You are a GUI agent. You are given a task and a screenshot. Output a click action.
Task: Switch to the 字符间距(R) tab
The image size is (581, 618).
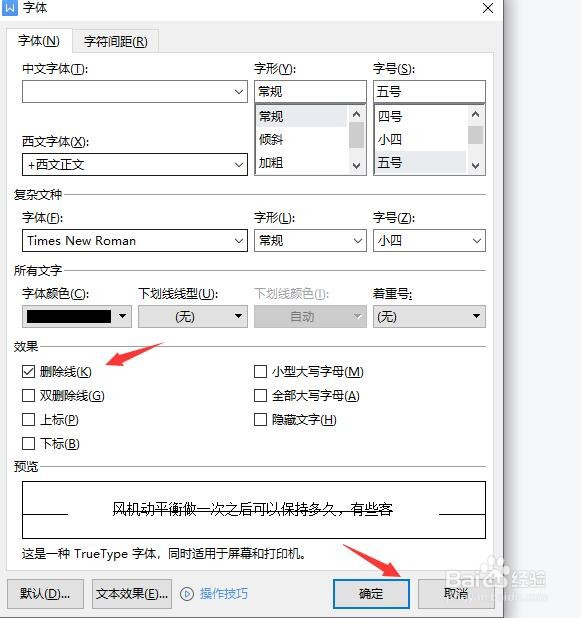(116, 41)
